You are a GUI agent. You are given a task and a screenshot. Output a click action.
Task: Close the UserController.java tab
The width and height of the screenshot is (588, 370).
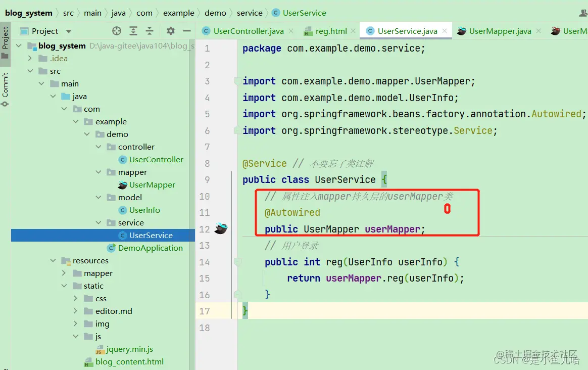[291, 31]
